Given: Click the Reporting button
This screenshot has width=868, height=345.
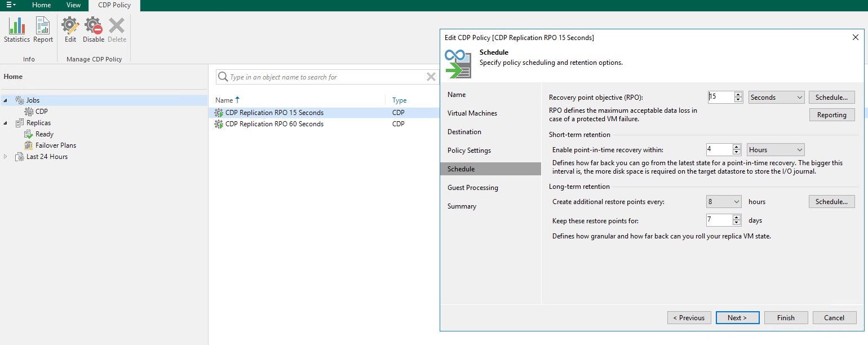Looking at the screenshot, I should click(x=831, y=115).
